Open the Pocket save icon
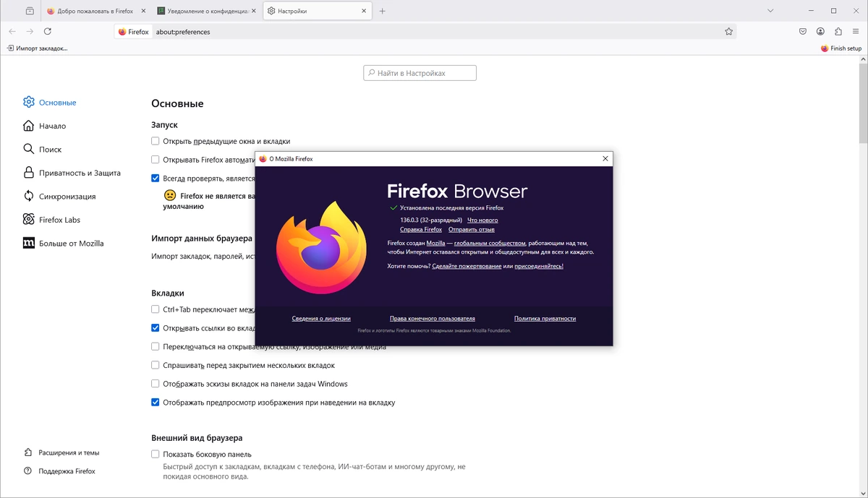868x498 pixels. point(803,32)
